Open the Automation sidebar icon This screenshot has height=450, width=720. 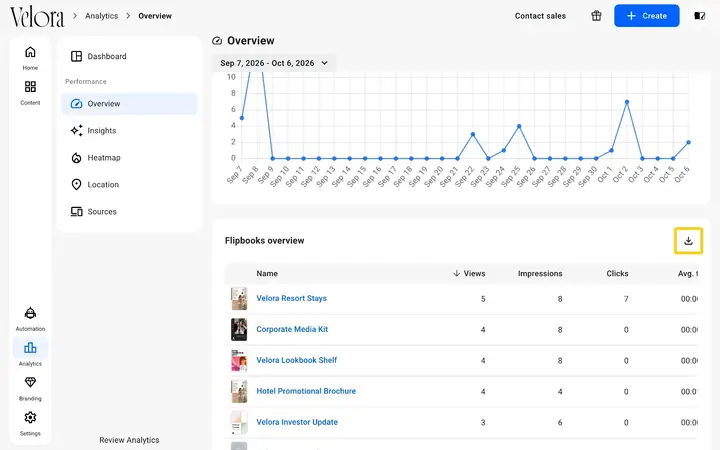tap(30, 313)
